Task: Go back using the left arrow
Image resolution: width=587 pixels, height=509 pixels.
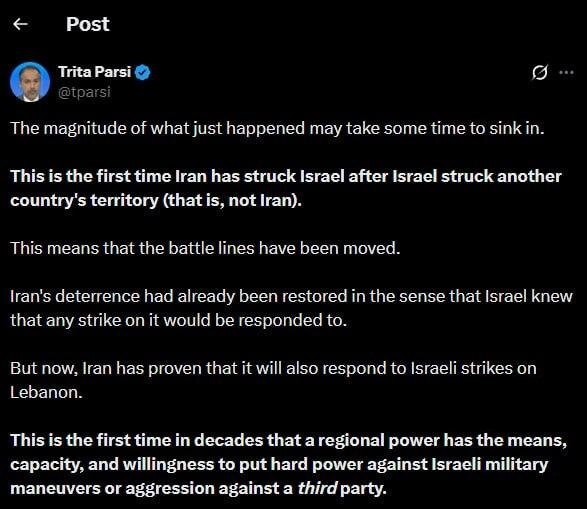Action: (20, 24)
